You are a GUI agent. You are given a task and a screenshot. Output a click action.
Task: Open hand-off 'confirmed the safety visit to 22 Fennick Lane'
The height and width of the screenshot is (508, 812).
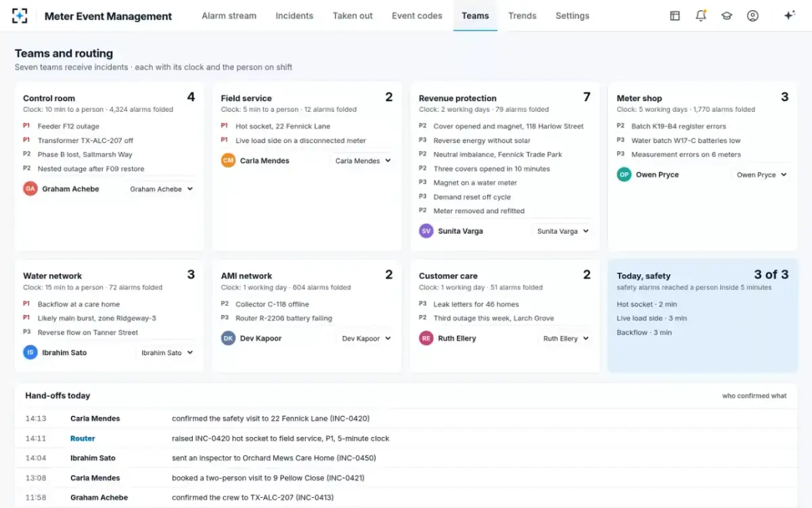point(271,419)
